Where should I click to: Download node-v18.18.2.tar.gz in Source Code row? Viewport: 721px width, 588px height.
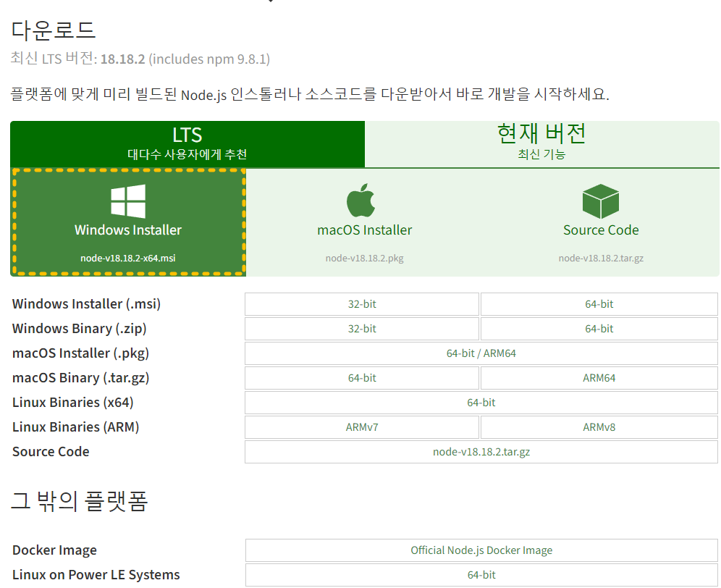481,452
